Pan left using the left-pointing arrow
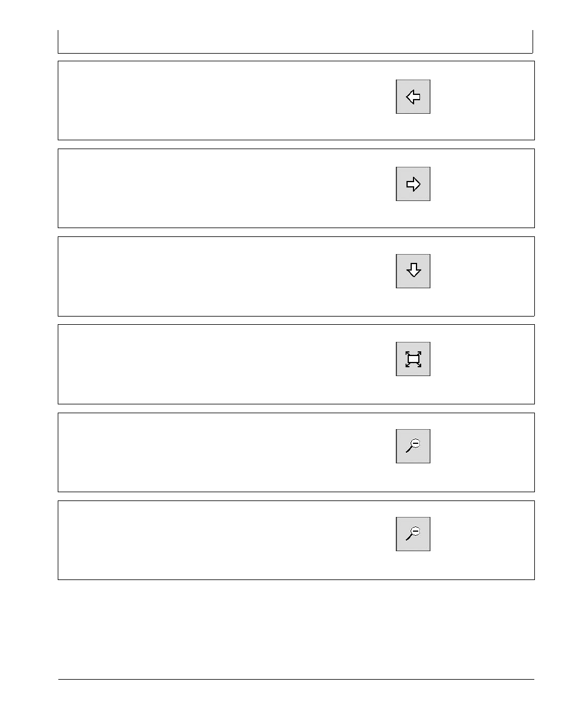Image resolution: width=562 pixels, height=728 pixels. point(413,97)
